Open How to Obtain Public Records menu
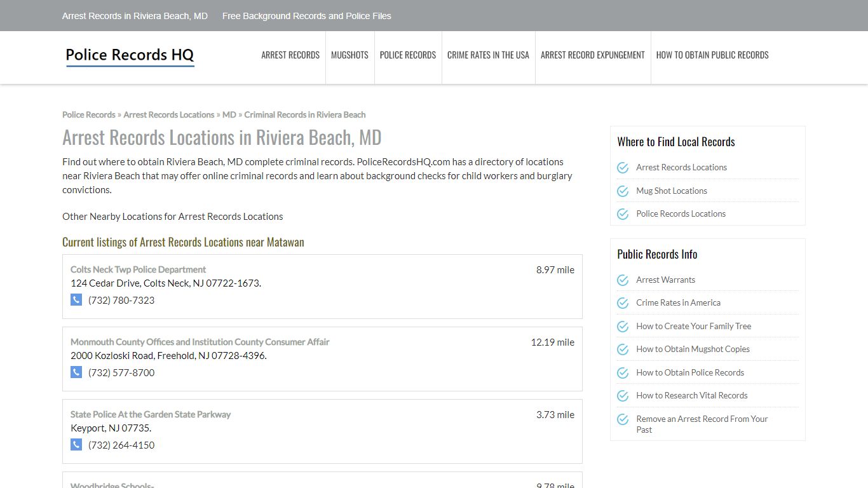Screen dimensions: 868x488 (x=712, y=55)
